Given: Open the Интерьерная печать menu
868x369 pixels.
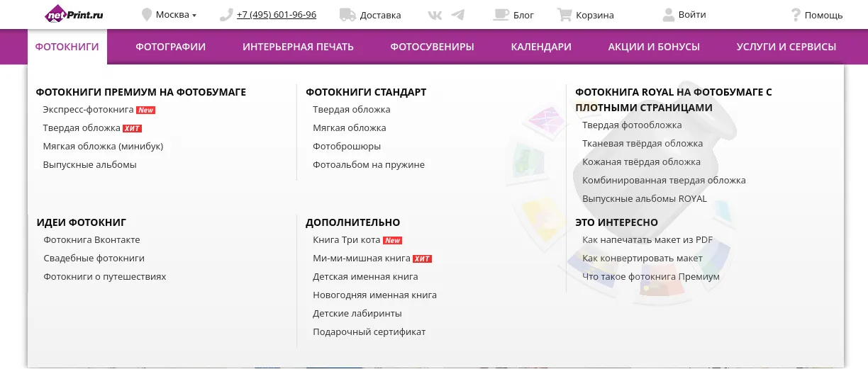Looking at the screenshot, I should tap(298, 47).
